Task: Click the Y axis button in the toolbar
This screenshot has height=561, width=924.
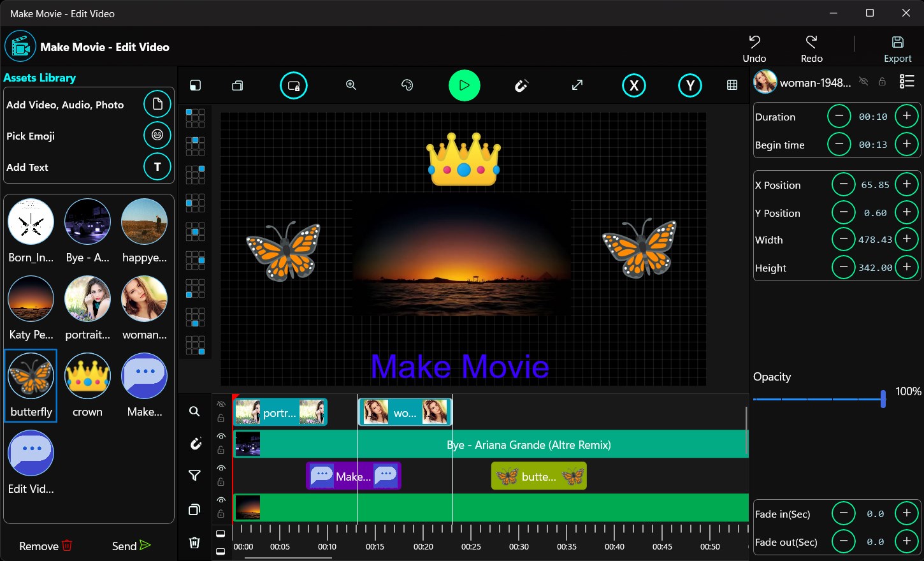Action: point(689,85)
